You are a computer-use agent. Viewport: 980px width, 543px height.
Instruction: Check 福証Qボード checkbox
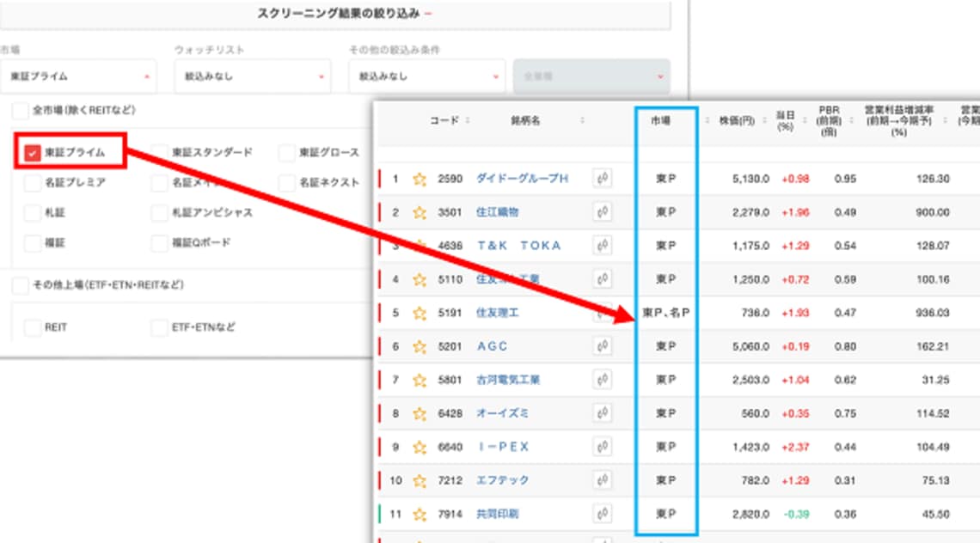[x=160, y=242]
